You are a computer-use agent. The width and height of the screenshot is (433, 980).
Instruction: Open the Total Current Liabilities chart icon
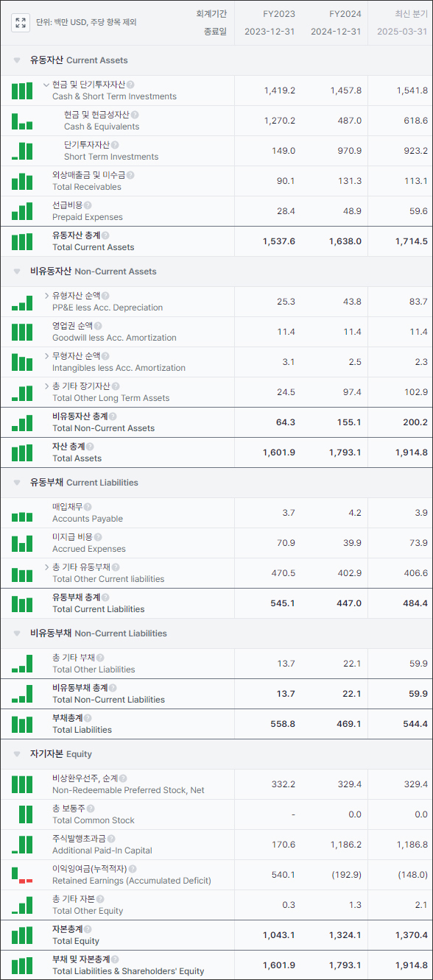pos(22,603)
